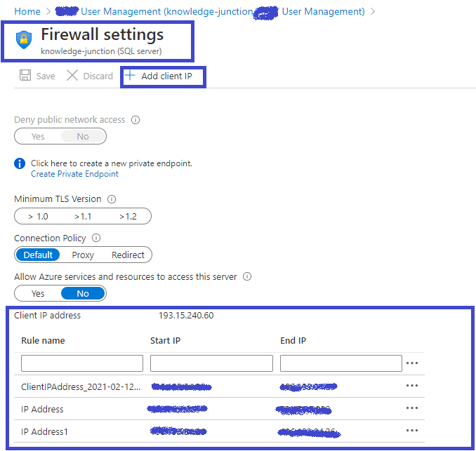The width and height of the screenshot is (476, 451).
Task: Open info tooltip for Minimum TLS Version
Action: [112, 199]
